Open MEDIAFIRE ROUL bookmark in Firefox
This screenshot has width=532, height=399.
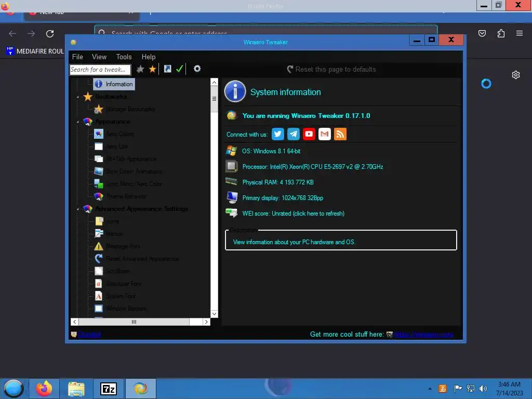[35, 51]
